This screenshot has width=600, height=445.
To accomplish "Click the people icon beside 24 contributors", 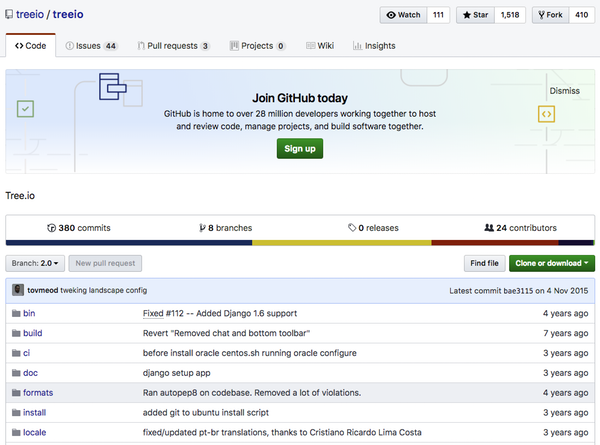I will click(489, 228).
